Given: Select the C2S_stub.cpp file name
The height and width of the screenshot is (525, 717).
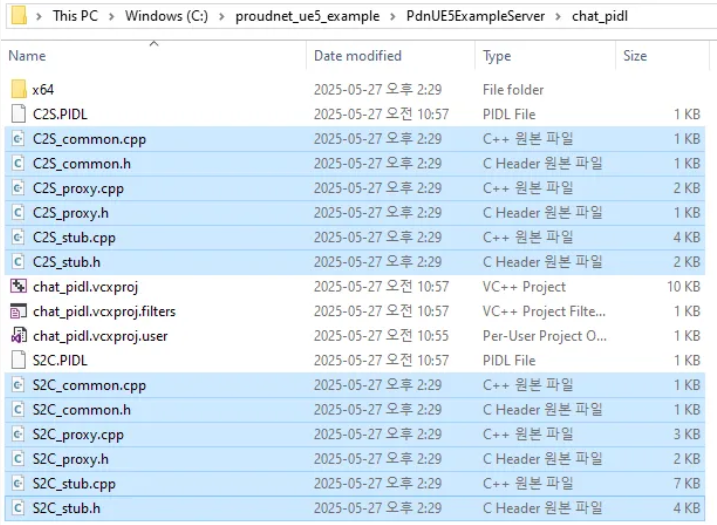Looking at the screenshot, I should click(x=74, y=238).
